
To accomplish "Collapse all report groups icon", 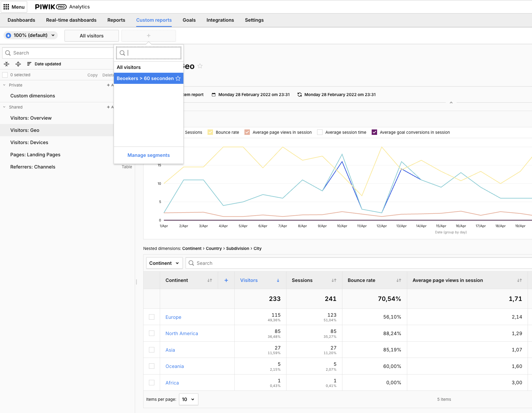I will 7,64.
